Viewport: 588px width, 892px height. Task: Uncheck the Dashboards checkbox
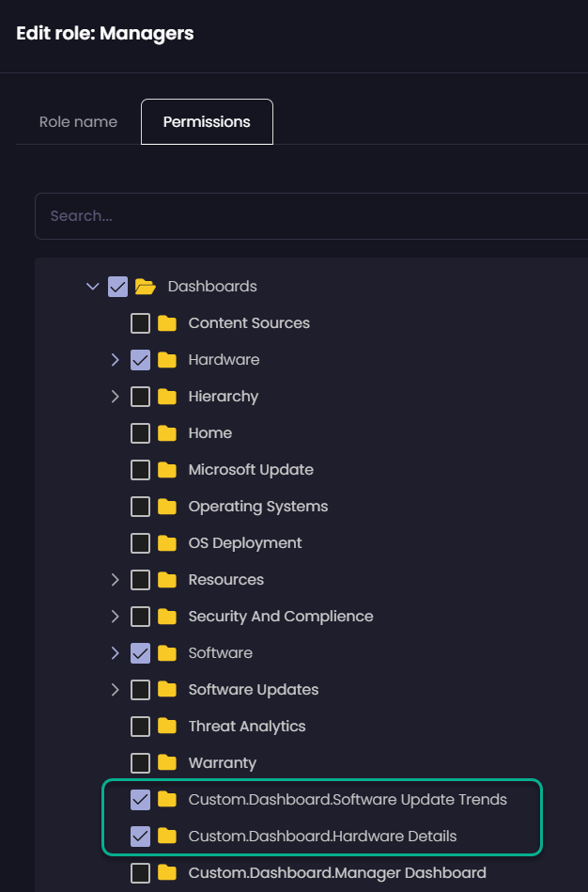click(117, 287)
